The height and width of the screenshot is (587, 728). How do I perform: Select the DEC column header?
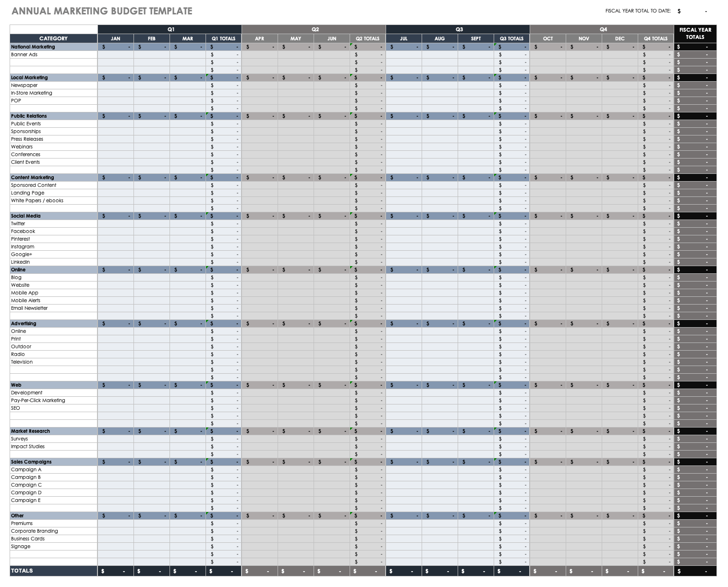point(619,38)
